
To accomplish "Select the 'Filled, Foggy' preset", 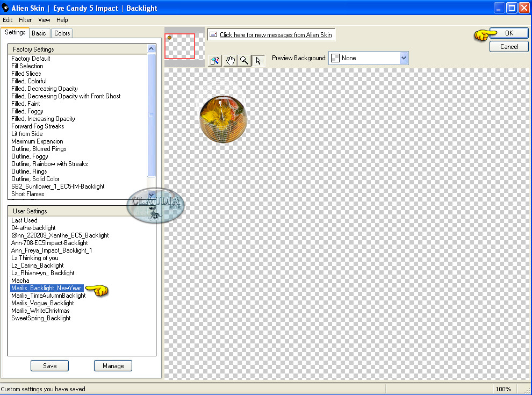I will pos(27,111).
